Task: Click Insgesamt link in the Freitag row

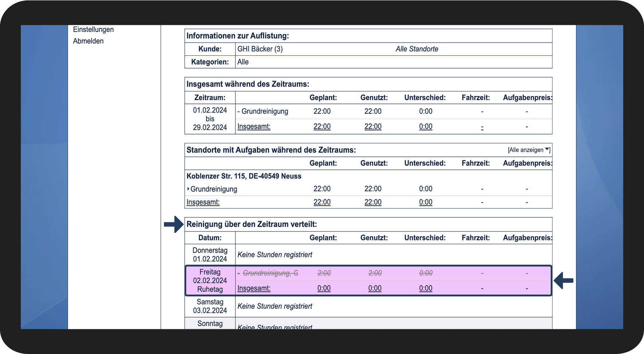Action: pos(254,288)
